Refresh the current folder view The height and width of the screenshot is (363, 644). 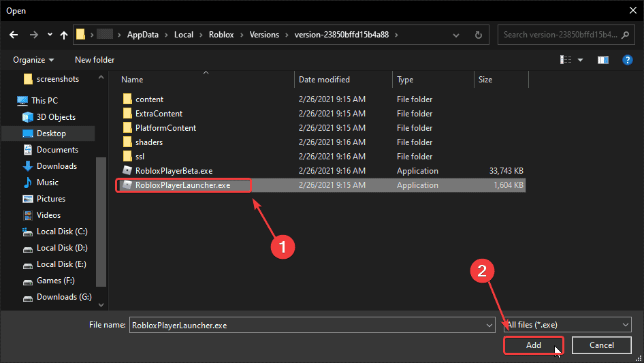tap(479, 35)
